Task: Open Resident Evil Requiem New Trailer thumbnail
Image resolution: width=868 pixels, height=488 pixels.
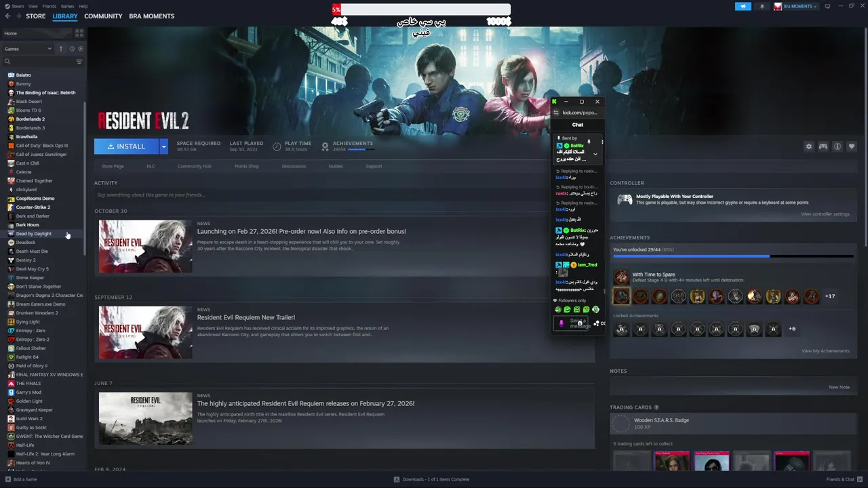Action: 145,332
